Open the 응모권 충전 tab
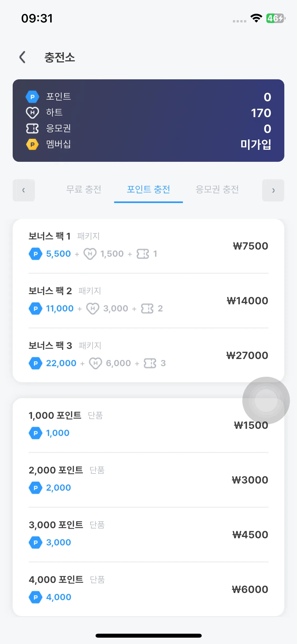 (x=217, y=189)
